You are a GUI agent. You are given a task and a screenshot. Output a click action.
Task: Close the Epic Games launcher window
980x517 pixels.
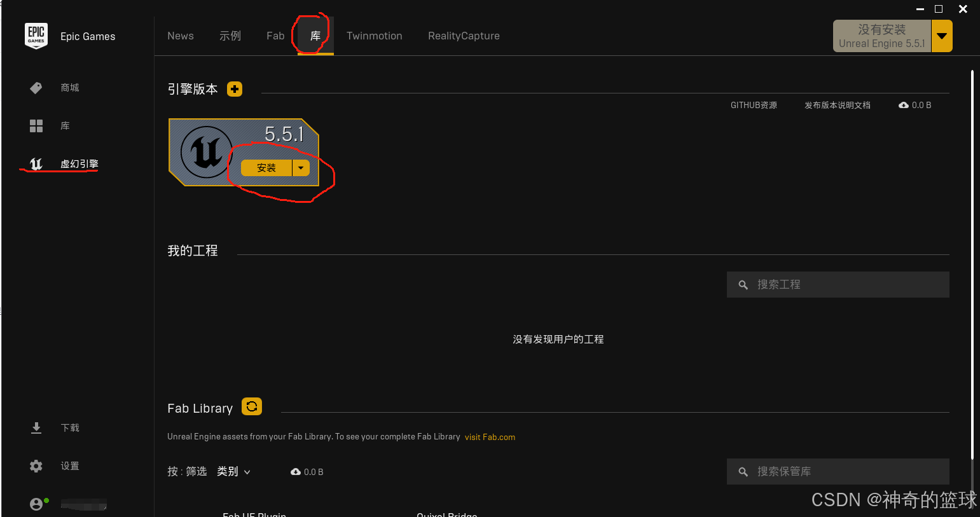963,9
